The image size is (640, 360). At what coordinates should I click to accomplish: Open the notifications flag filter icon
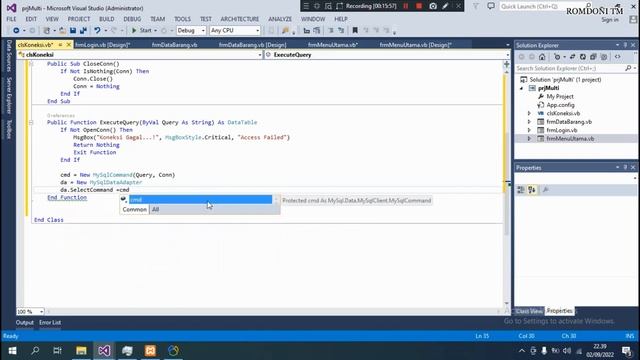[x=476, y=6]
